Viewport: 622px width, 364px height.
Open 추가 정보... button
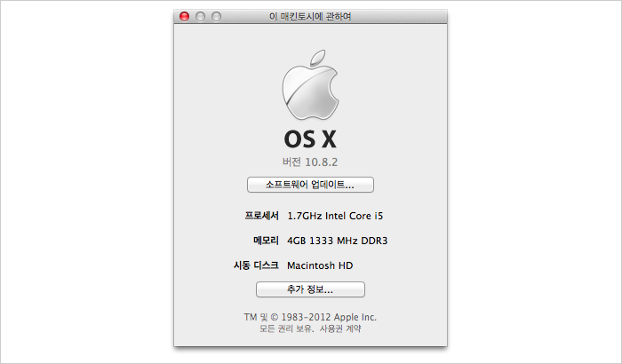pos(310,289)
